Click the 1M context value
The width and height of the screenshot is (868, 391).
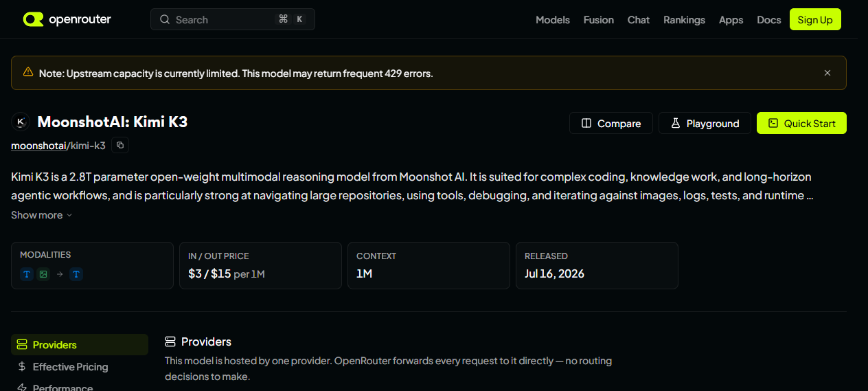(364, 273)
